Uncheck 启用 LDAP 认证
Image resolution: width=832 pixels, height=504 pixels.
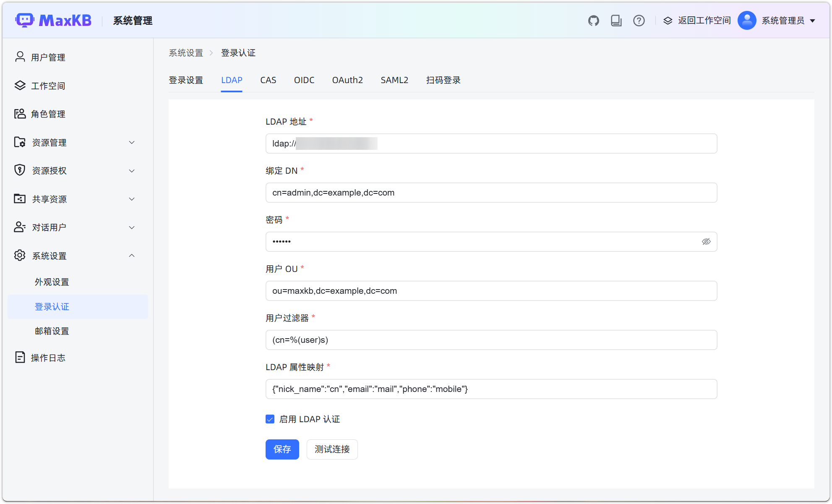pyautogui.click(x=270, y=419)
